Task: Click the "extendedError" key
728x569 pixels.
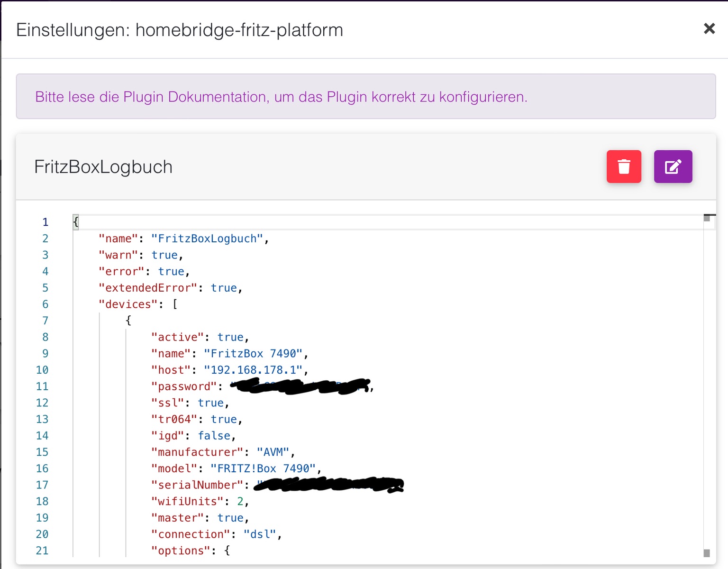Action: (148, 288)
